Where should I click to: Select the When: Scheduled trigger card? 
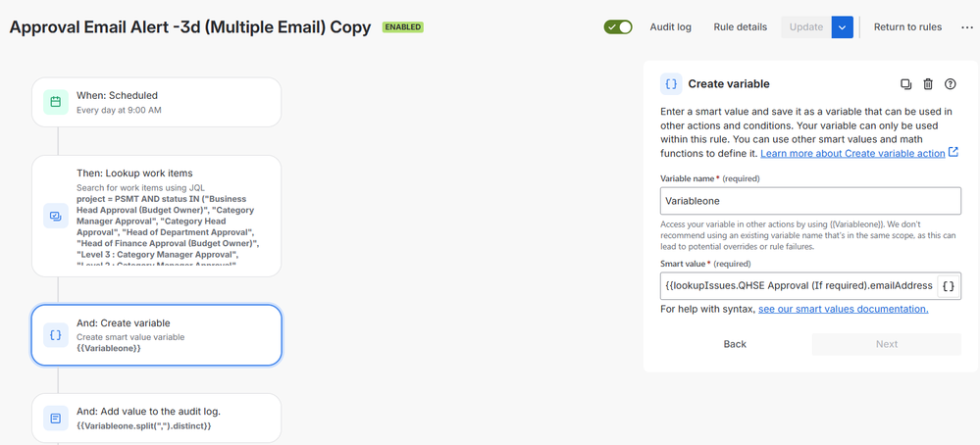[x=156, y=102]
